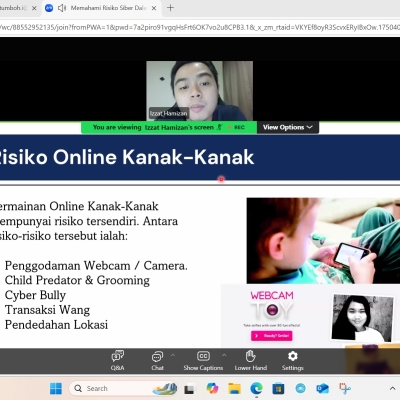Select Izzat Hamizan's video thumbnail
This screenshot has height=400, width=400.
[199, 91]
